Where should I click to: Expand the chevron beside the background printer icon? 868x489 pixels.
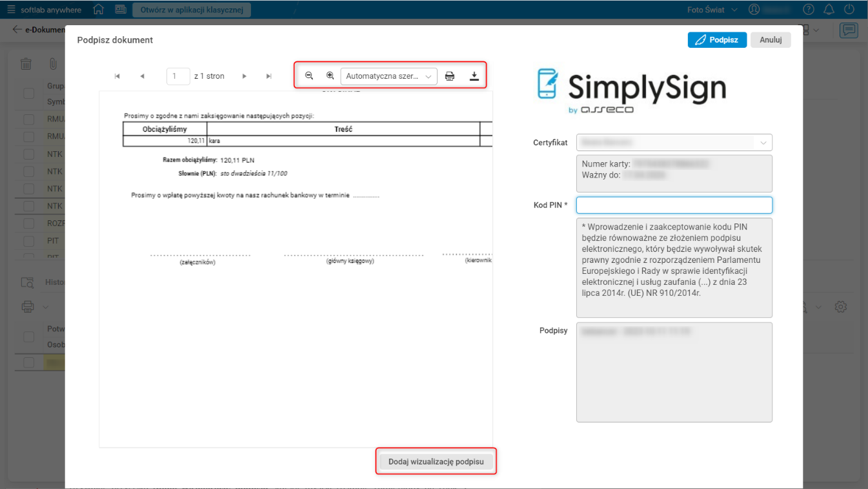[46, 307]
